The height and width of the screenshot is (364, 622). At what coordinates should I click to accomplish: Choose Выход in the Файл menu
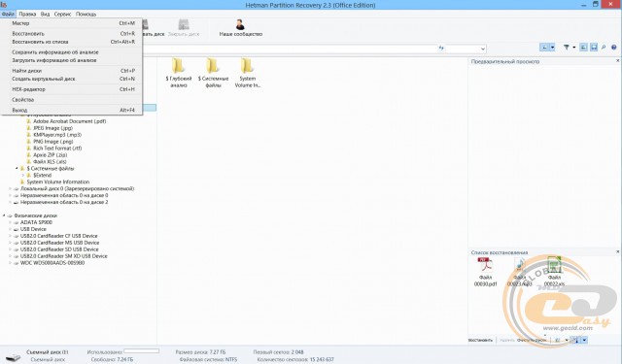coord(71,110)
